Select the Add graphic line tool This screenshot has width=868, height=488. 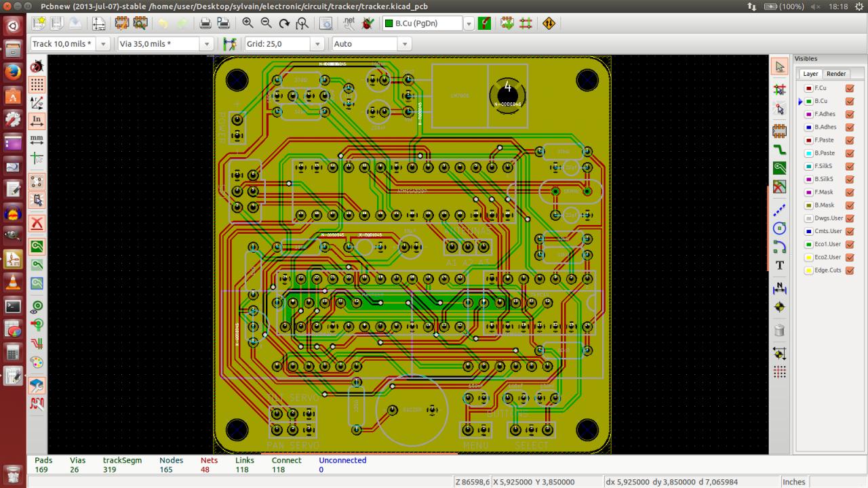pyautogui.click(x=780, y=210)
